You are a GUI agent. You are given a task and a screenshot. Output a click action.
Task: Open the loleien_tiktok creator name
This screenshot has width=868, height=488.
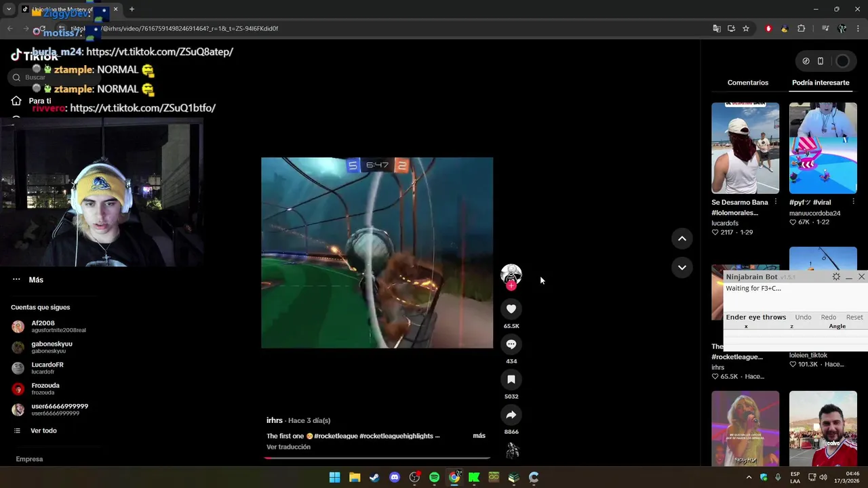click(808, 355)
